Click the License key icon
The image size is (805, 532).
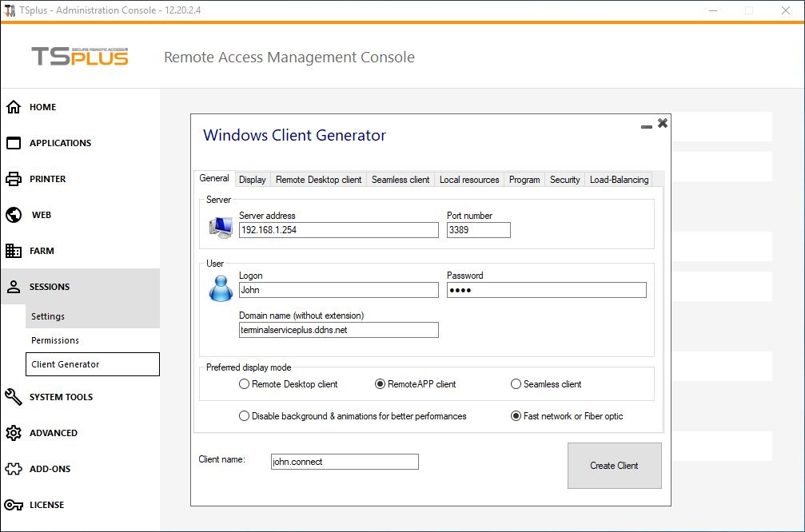coord(14,505)
